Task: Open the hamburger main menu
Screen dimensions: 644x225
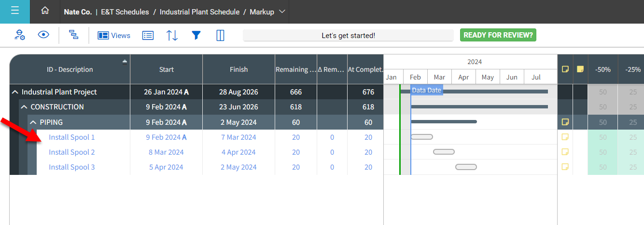Action: click(x=14, y=11)
